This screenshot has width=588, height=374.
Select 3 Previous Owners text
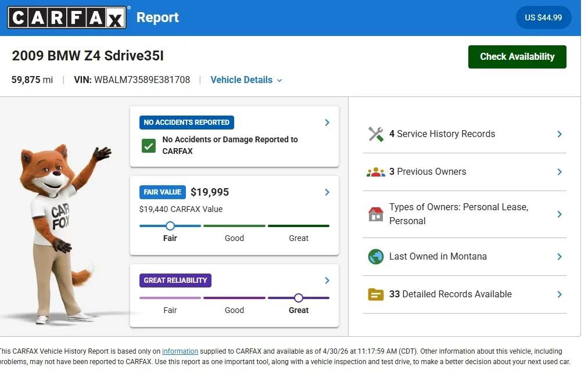[x=428, y=172]
